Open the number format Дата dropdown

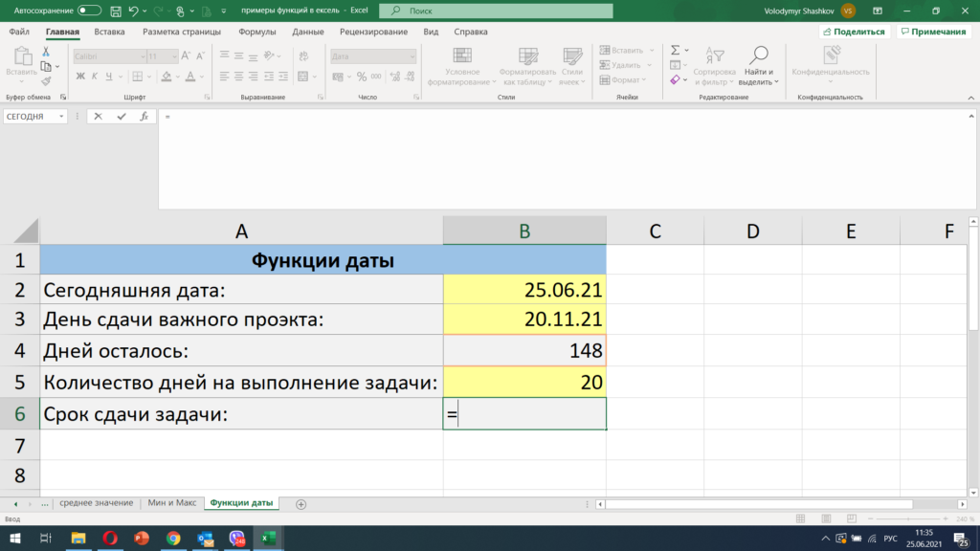point(412,56)
